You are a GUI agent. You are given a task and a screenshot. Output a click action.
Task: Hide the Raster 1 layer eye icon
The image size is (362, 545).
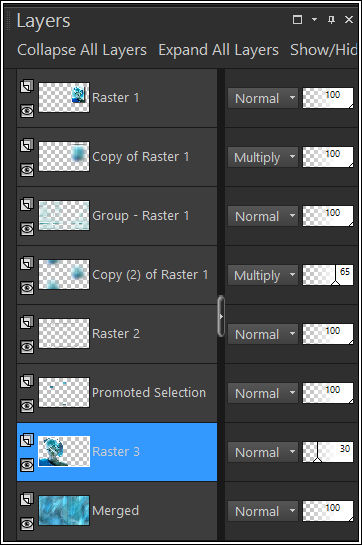click(x=27, y=111)
